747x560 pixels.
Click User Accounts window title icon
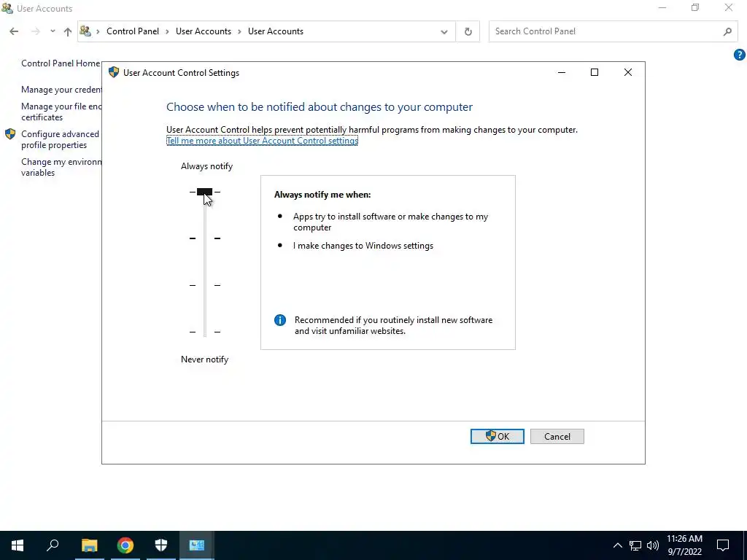click(7, 8)
